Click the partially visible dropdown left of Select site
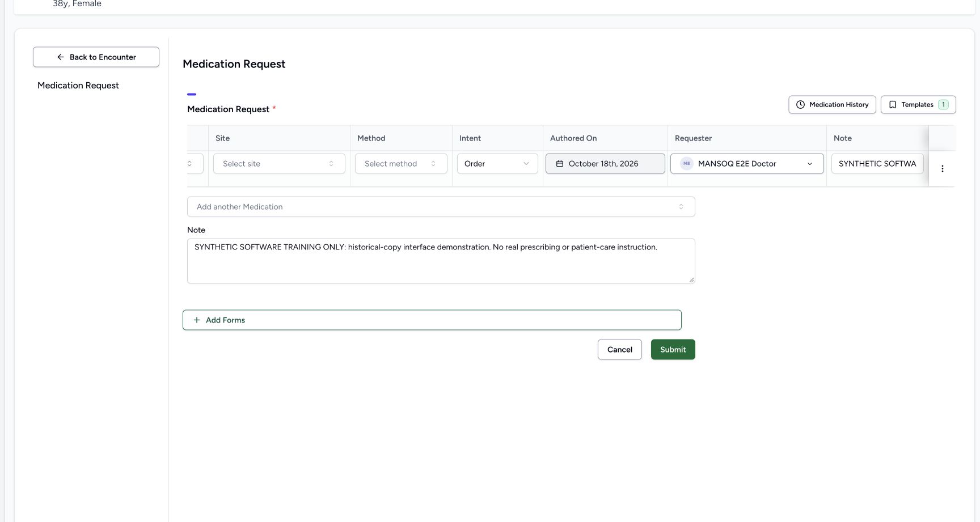This screenshot has height=522, width=980. (195, 164)
